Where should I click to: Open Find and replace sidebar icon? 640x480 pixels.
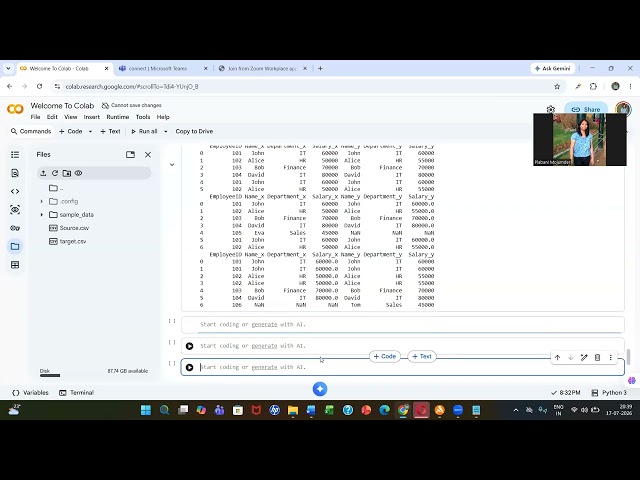pyautogui.click(x=15, y=173)
